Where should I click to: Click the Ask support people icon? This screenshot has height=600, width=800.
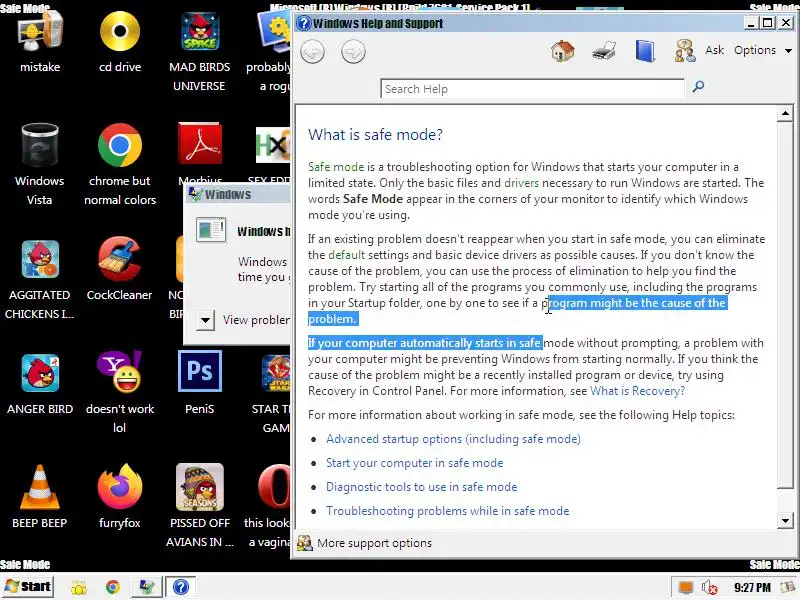tap(685, 51)
